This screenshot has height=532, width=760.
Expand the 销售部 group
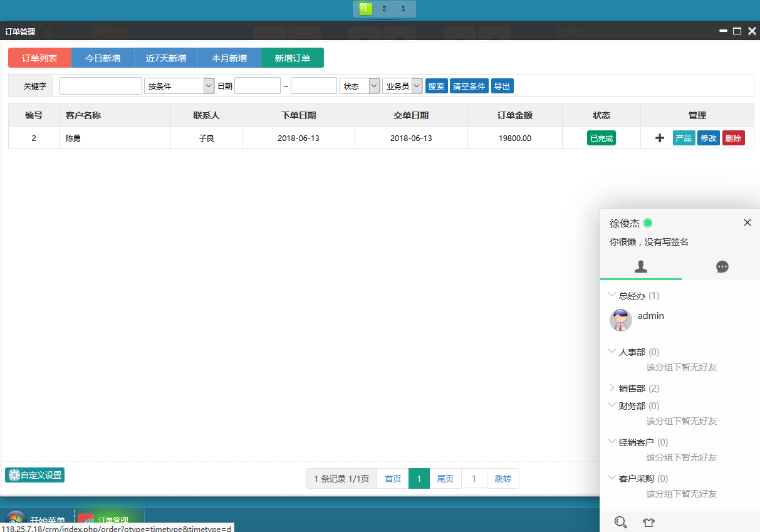tap(633, 389)
